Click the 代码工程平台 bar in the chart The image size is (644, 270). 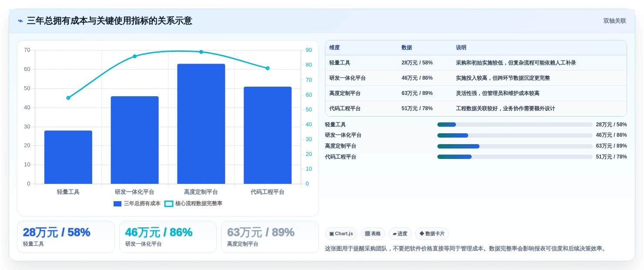point(268,135)
